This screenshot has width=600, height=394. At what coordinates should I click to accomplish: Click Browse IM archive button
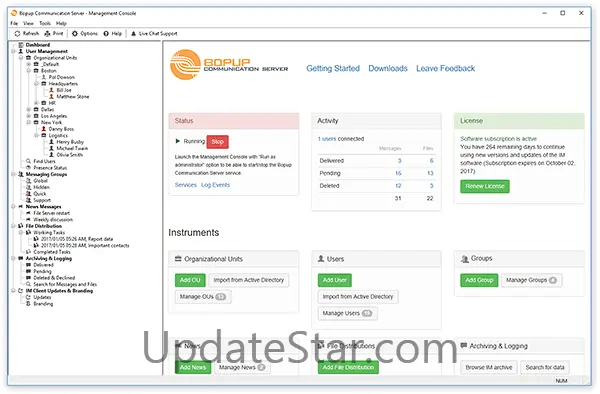point(489,367)
